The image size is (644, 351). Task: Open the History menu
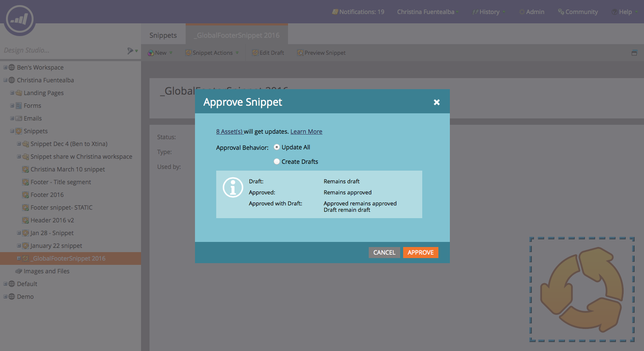[x=489, y=12]
